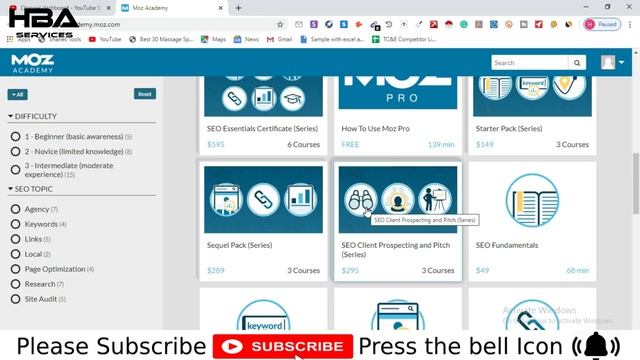
Task: Select the Keywords topic radio button
Action: 16,224
